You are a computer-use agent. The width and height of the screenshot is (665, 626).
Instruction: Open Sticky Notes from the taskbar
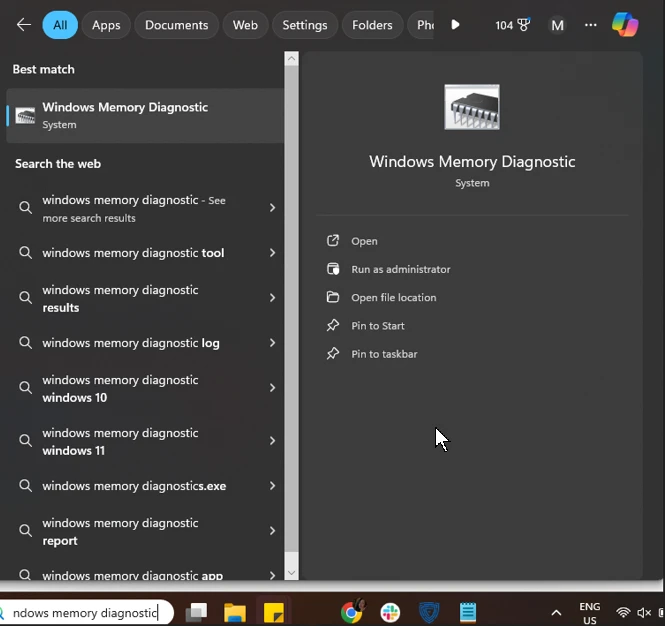point(274,612)
